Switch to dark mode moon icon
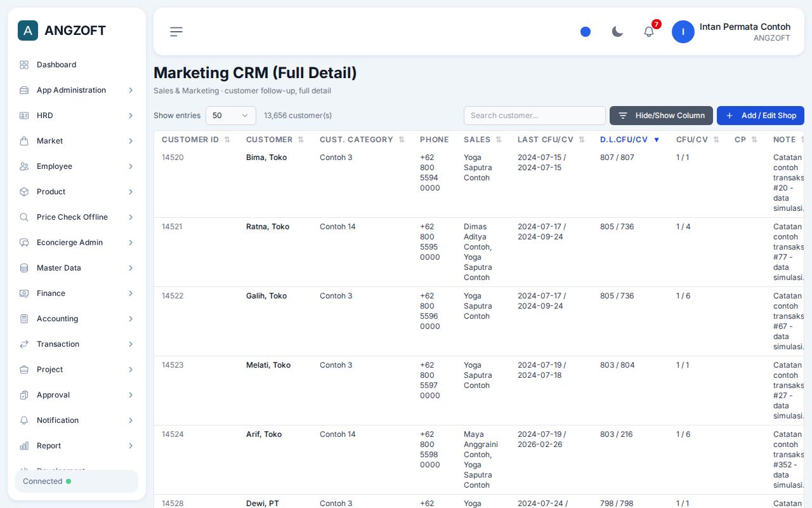Viewport: 812px width, 508px height. 617,32
